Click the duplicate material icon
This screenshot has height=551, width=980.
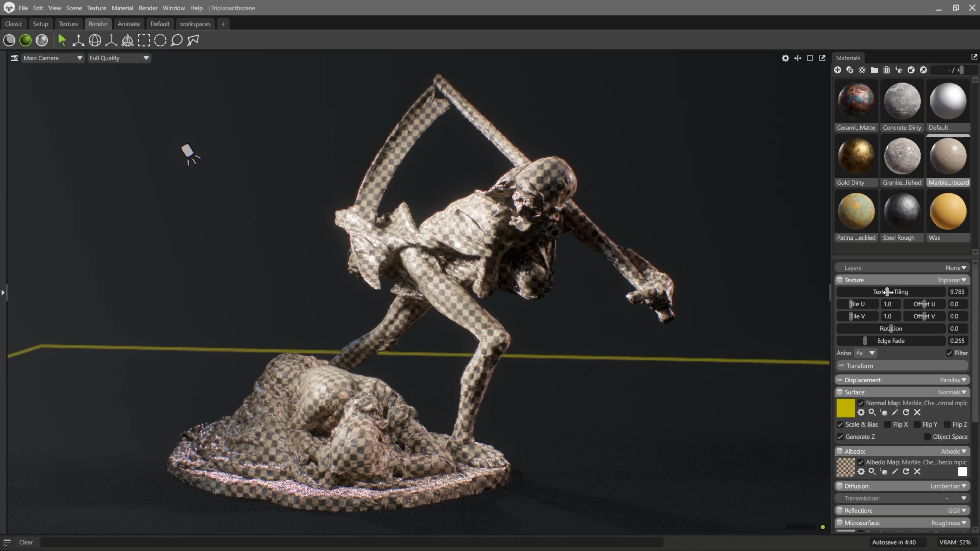850,70
